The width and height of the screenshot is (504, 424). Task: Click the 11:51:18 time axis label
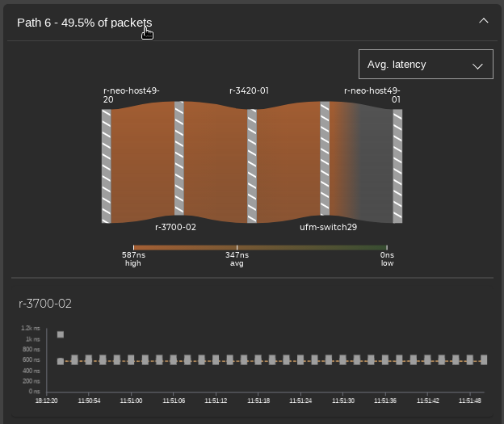(258, 401)
